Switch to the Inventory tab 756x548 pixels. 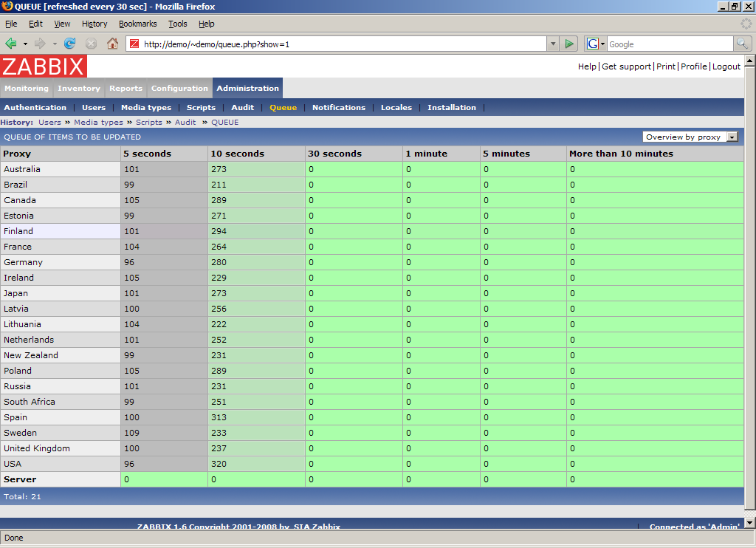[79, 89]
